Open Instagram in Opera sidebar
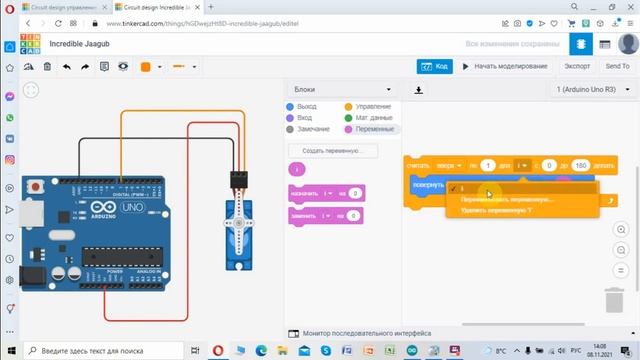Screen dimensions: 640x360 tap(10, 160)
